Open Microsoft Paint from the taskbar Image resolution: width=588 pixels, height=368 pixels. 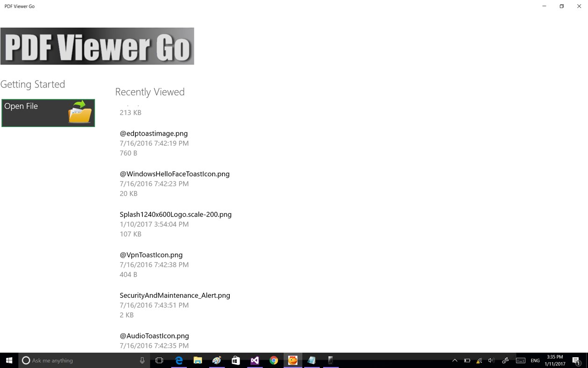coord(217,360)
